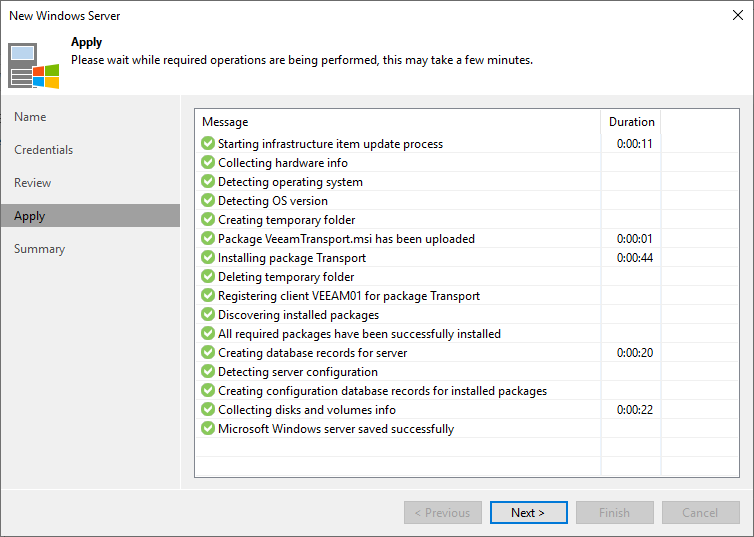
Task: Go to the Name wizard step
Action: click(x=30, y=117)
